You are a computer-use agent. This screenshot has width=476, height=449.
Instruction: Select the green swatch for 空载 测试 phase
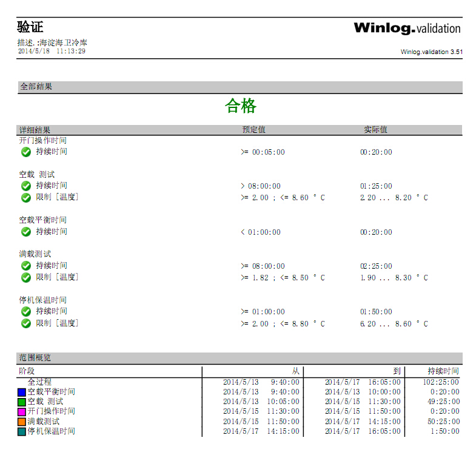pyautogui.click(x=22, y=402)
